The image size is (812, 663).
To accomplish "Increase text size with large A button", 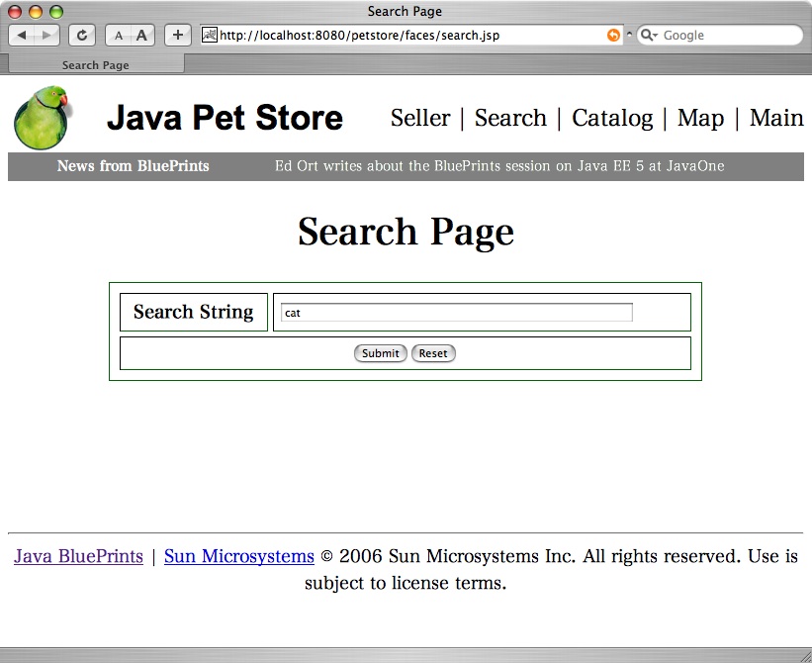I will coord(141,36).
